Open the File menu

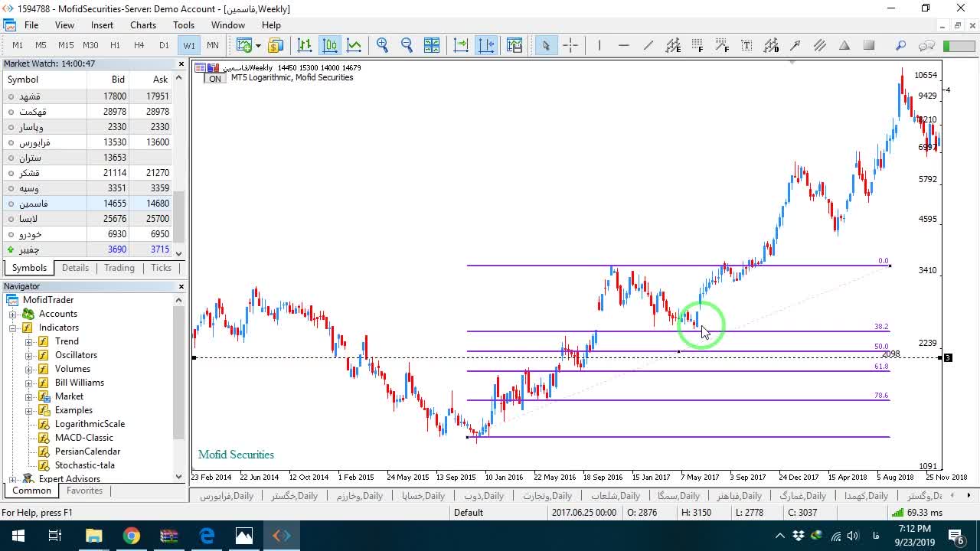(x=31, y=25)
